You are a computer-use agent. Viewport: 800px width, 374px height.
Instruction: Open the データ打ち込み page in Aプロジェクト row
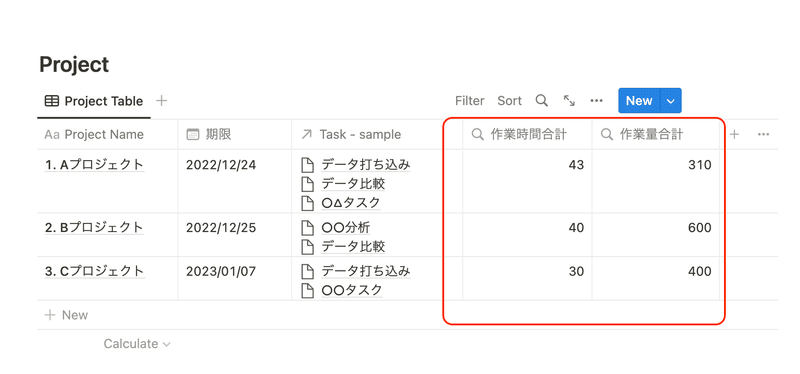(x=366, y=165)
